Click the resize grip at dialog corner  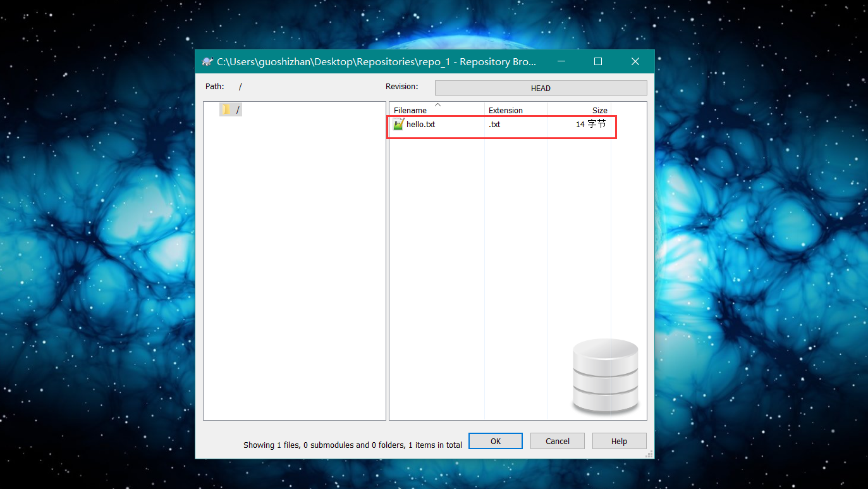point(649,454)
